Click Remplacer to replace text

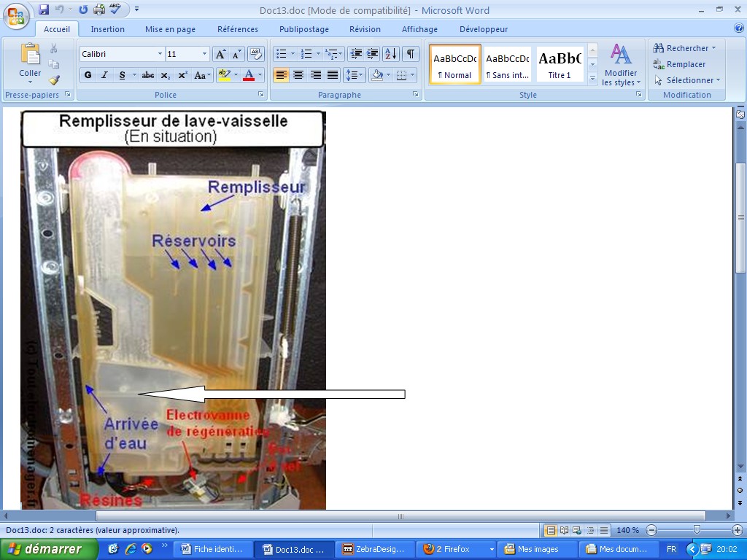point(679,64)
